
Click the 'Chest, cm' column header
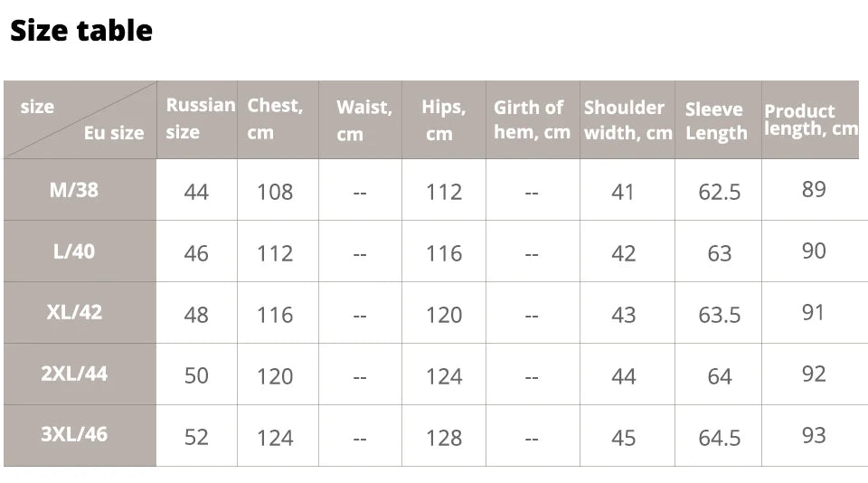point(275,118)
